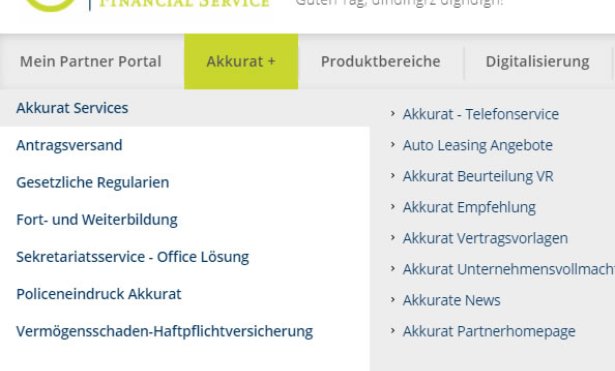Viewport: 615px width, 371px height.
Task: Open Vermögensschaden-Haftpflichtversicherung entry
Action: point(164,331)
